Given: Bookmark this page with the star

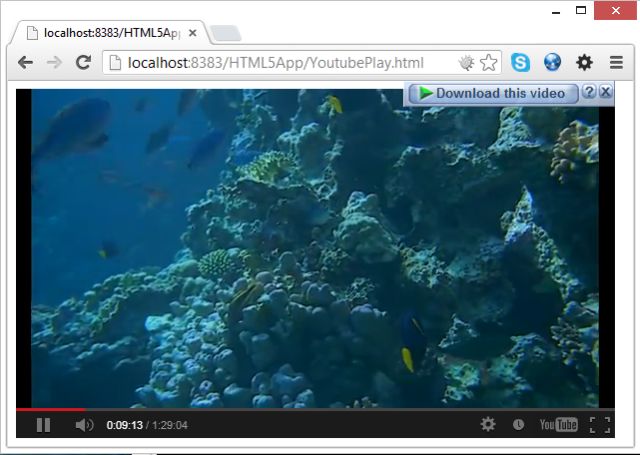Looking at the screenshot, I should click(489, 63).
